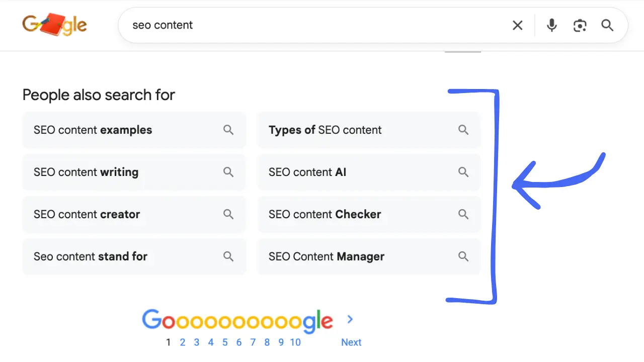Open Google Lens image search

pyautogui.click(x=580, y=25)
